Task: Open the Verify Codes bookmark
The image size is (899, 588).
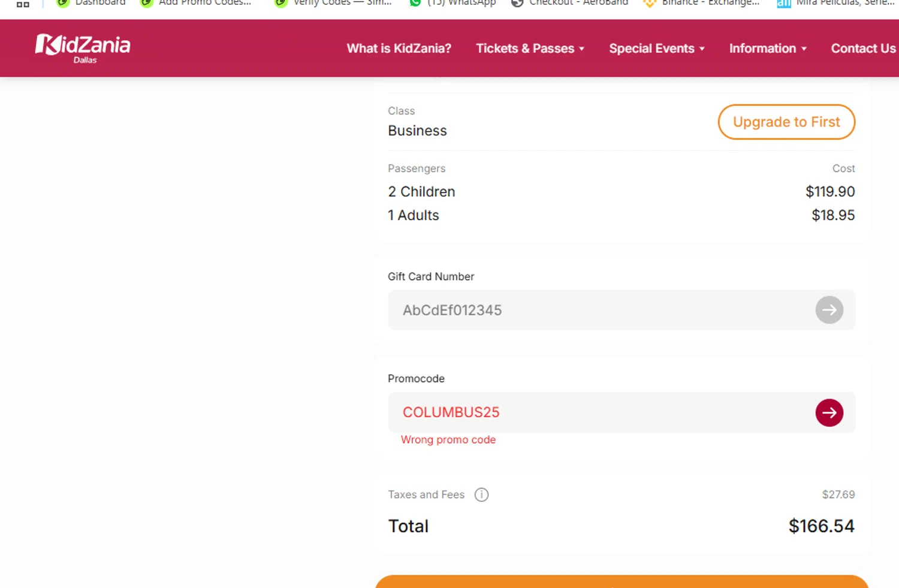Action: coord(333,3)
